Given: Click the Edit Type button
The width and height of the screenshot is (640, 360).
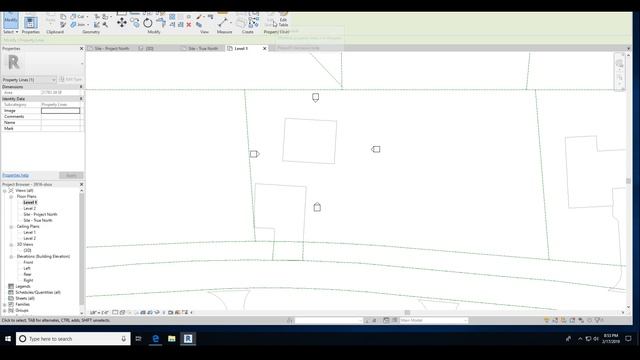Looking at the screenshot, I should click(x=71, y=80).
